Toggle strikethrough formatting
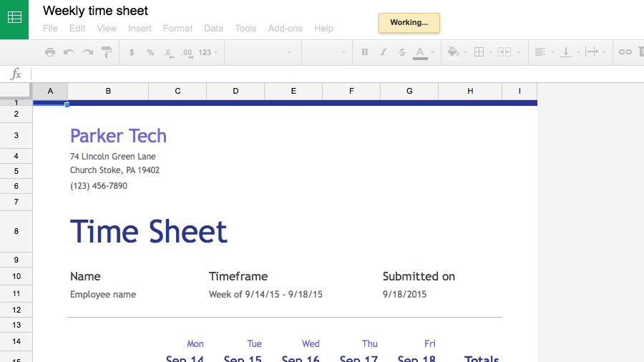 click(x=402, y=52)
